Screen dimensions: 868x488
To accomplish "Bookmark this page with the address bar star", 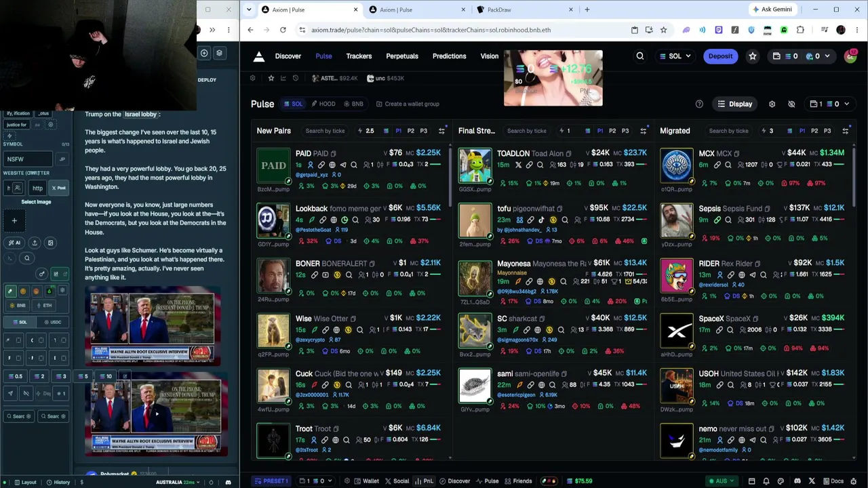I will [663, 30].
